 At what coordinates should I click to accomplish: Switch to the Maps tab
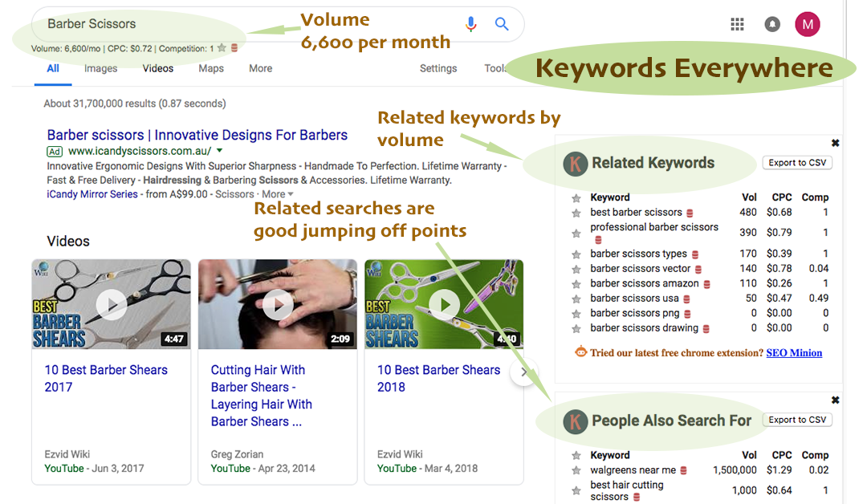(211, 69)
